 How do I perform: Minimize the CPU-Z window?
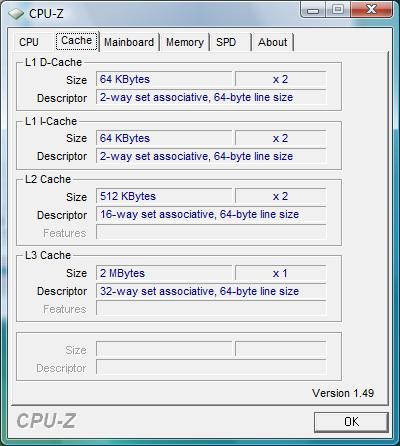click(313, 9)
